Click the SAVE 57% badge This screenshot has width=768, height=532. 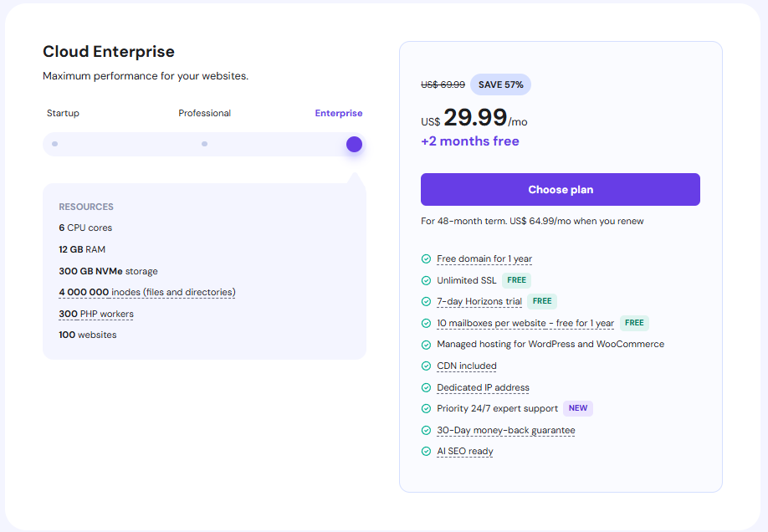click(x=501, y=84)
